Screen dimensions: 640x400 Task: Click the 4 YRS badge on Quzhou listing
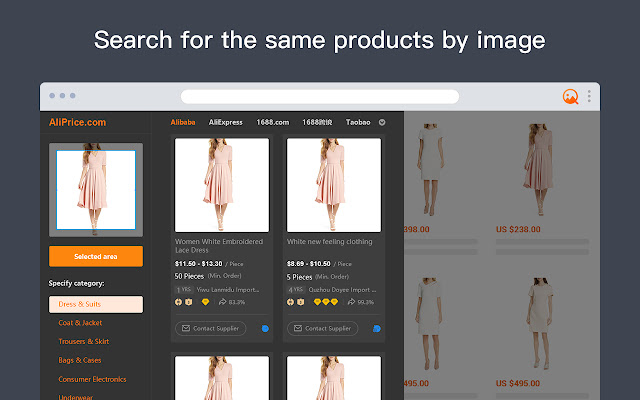pos(296,290)
